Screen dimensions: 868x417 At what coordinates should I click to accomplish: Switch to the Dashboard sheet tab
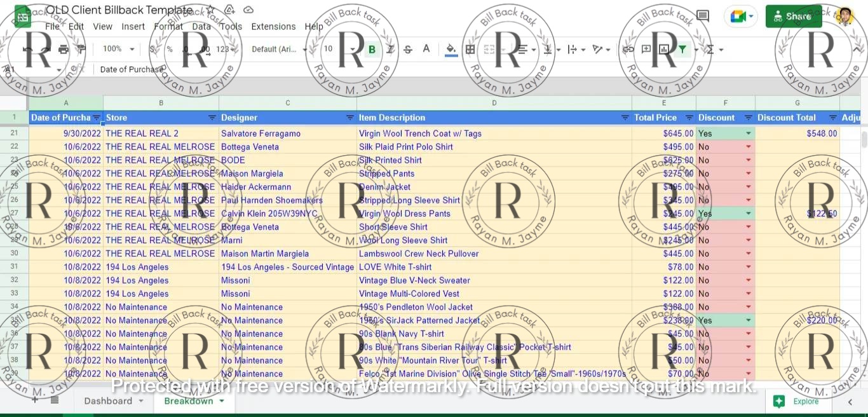point(114,401)
